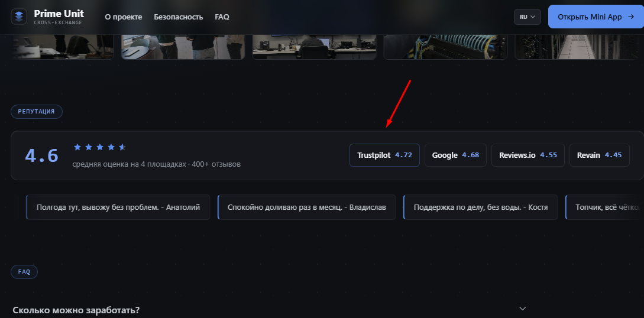This screenshot has height=318, width=644.
Task: Click review card by Владислав
Action: click(x=306, y=207)
